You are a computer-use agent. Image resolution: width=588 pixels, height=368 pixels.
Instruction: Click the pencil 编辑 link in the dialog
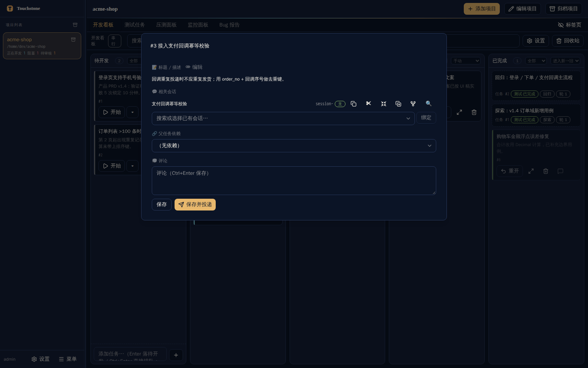[194, 67]
